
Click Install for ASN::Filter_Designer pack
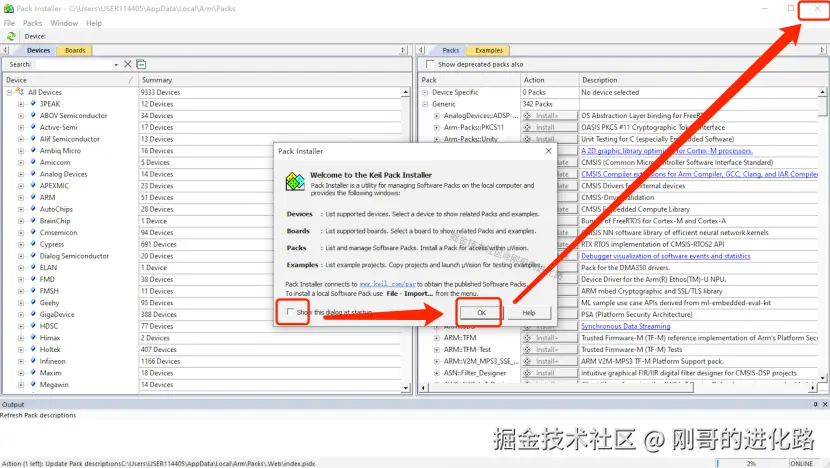pyautogui.click(x=549, y=373)
